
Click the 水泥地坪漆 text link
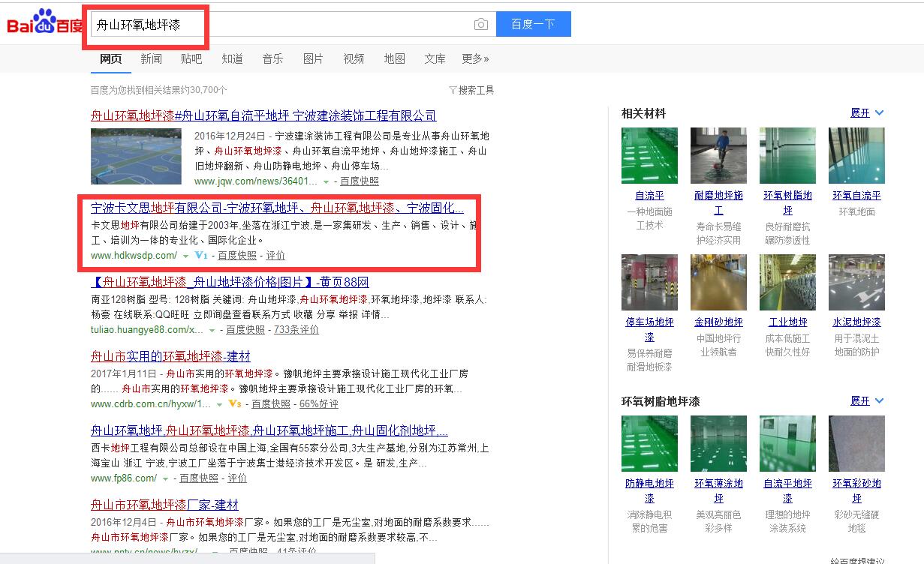[x=856, y=322]
